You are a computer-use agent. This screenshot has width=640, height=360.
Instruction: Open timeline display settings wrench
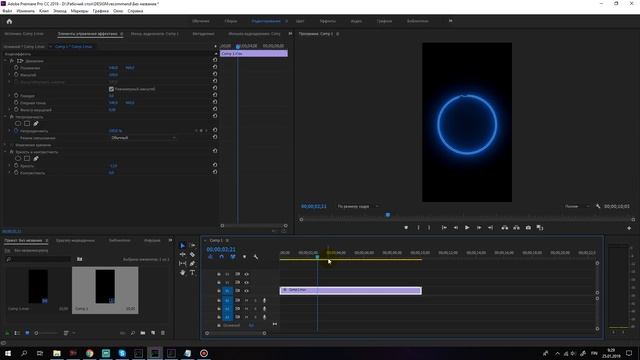pyautogui.click(x=256, y=257)
